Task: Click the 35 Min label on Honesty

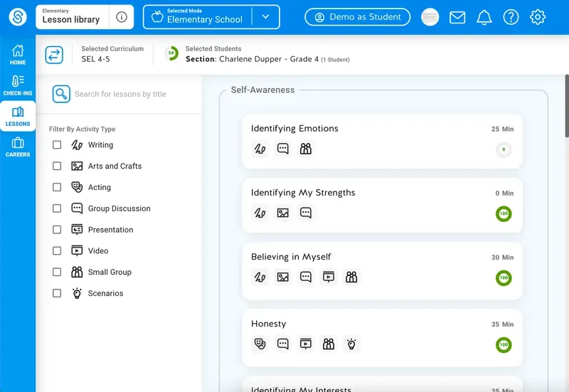Action: point(503,324)
